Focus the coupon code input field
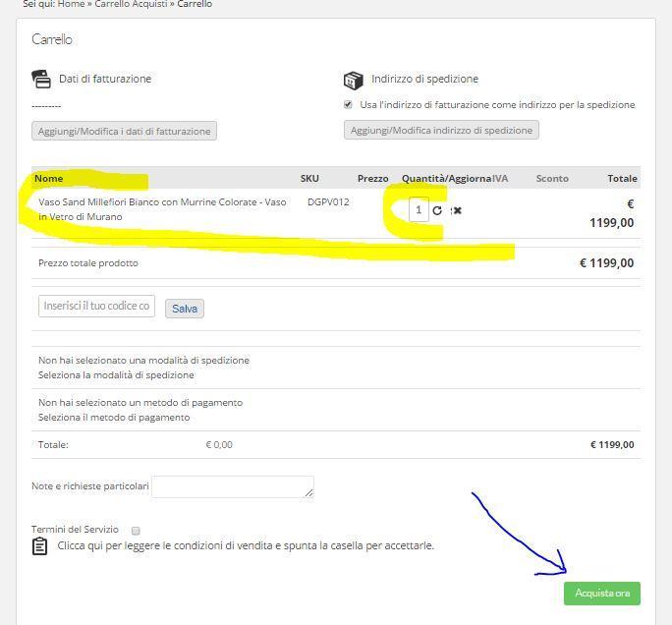The height and width of the screenshot is (625, 672). pyautogui.click(x=96, y=306)
